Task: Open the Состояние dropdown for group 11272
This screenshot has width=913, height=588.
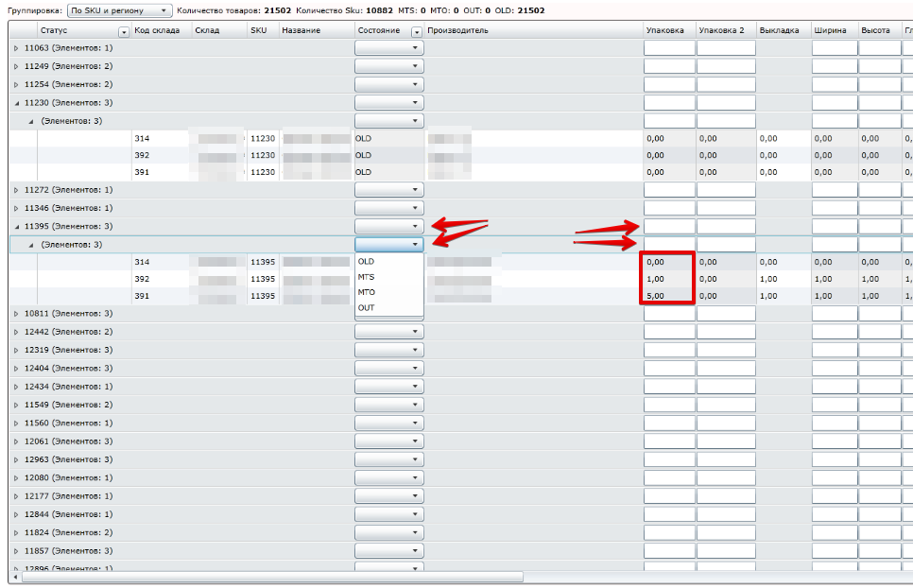Action: 389,190
